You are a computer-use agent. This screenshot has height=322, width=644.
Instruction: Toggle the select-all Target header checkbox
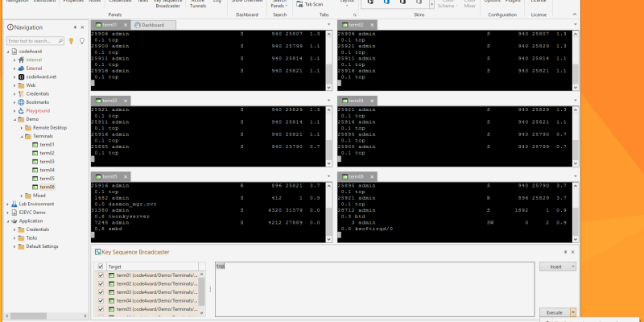(101, 266)
